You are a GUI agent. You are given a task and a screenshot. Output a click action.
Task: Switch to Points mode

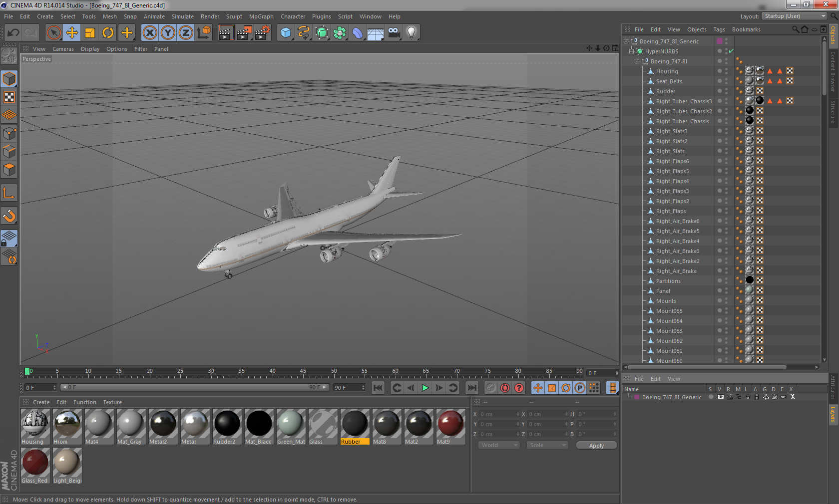pos(9,134)
